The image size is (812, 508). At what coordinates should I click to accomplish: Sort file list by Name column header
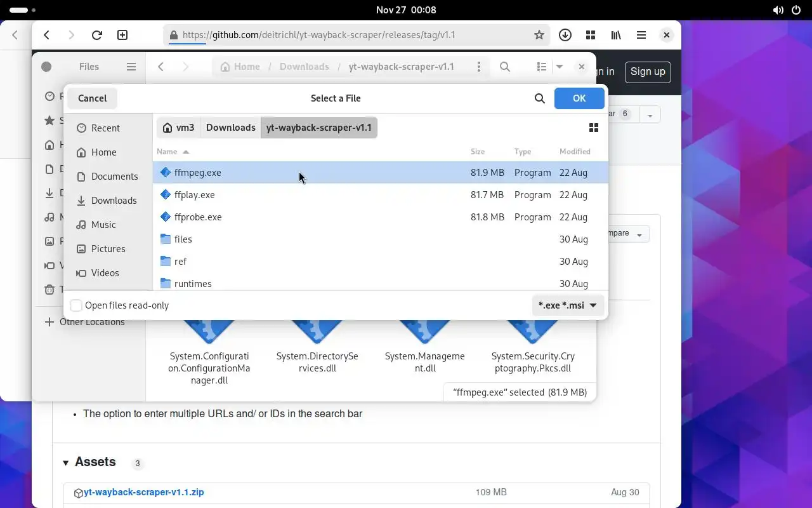[x=173, y=152]
